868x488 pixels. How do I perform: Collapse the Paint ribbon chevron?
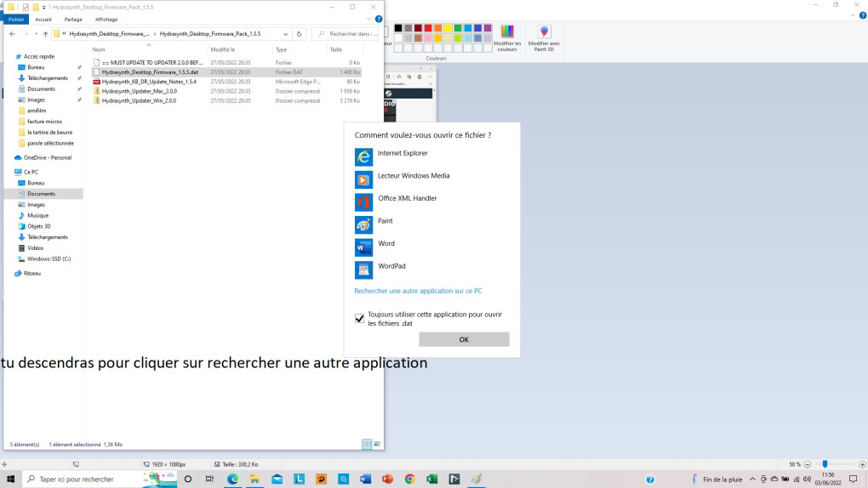point(853,15)
